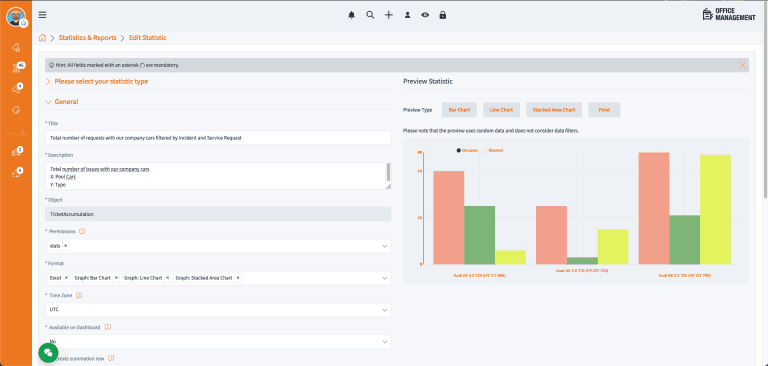Open the Permissions dropdown arrow

click(x=384, y=246)
